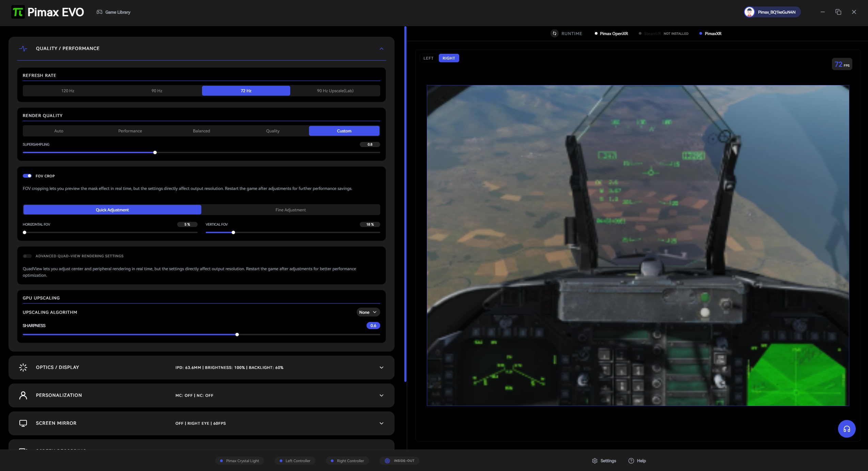This screenshot has height=471, width=868.
Task: Click the Screen Mirror monitor icon
Action: [x=23, y=423]
